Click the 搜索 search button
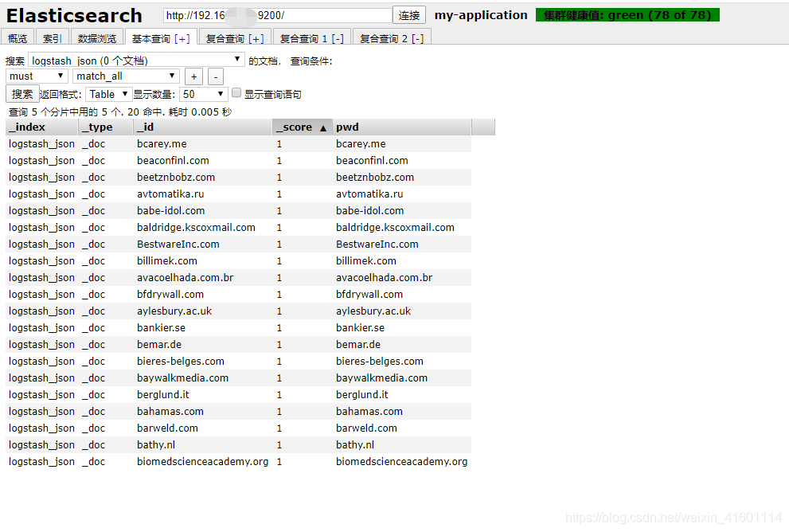789x532 pixels. [22, 94]
